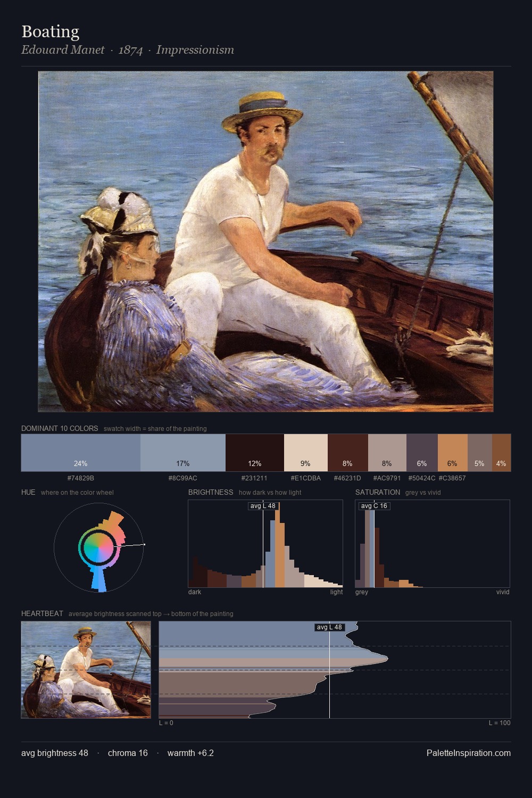
Task: Open PaletteInspiration.com link
Action: [x=469, y=753]
